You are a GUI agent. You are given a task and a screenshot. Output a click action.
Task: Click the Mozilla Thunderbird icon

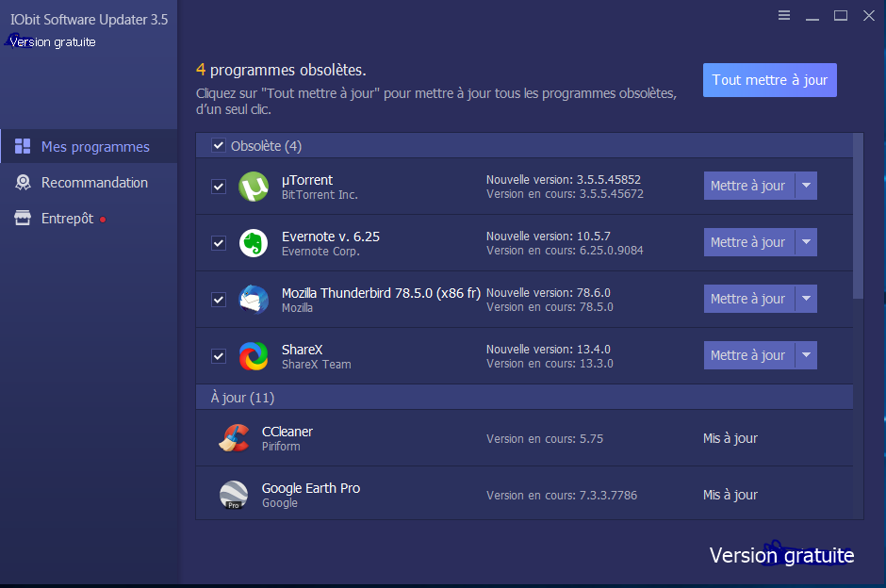click(254, 300)
